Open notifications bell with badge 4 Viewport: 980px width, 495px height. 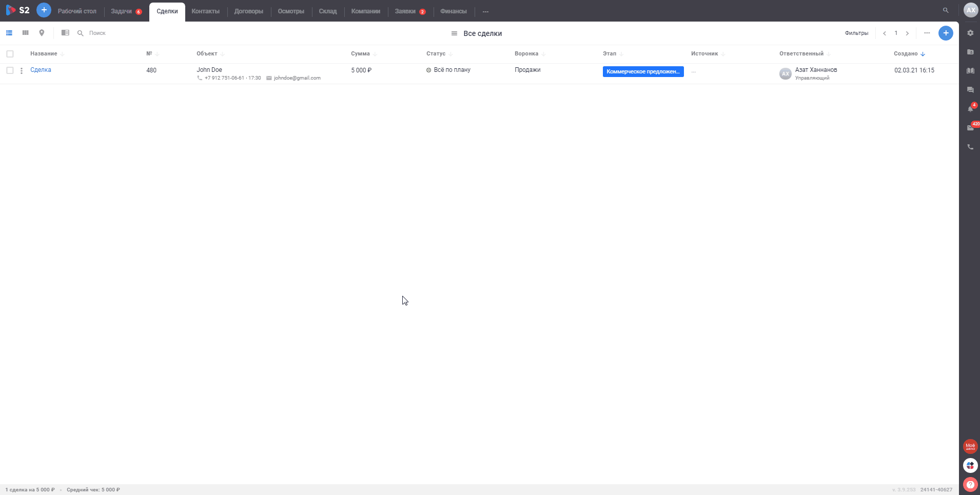[970, 108]
